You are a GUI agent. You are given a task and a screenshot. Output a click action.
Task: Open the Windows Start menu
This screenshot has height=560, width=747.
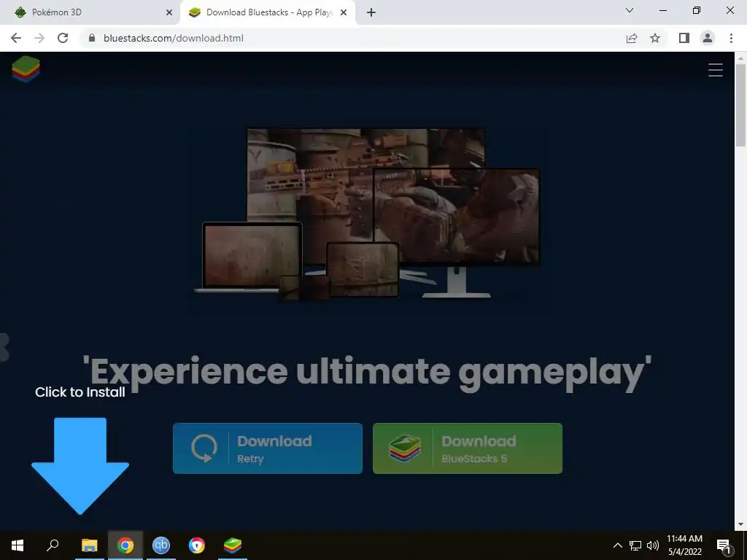coord(18,545)
